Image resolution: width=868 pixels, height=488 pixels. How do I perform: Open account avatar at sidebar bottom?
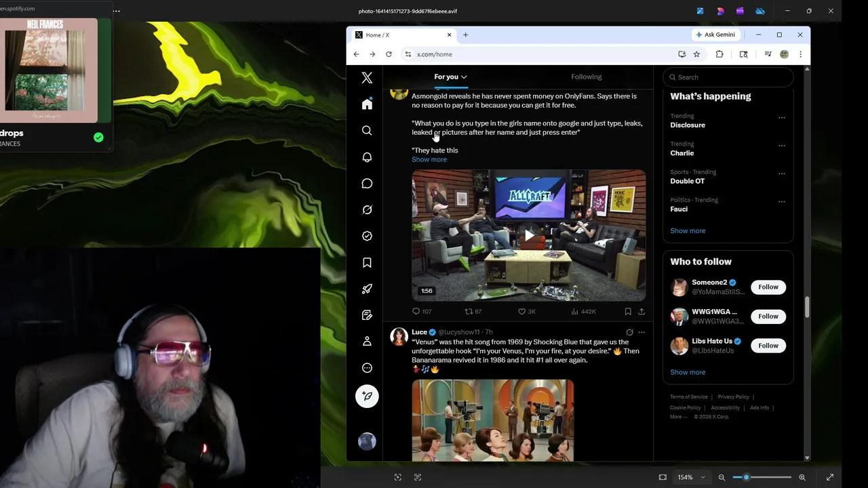pyautogui.click(x=367, y=441)
